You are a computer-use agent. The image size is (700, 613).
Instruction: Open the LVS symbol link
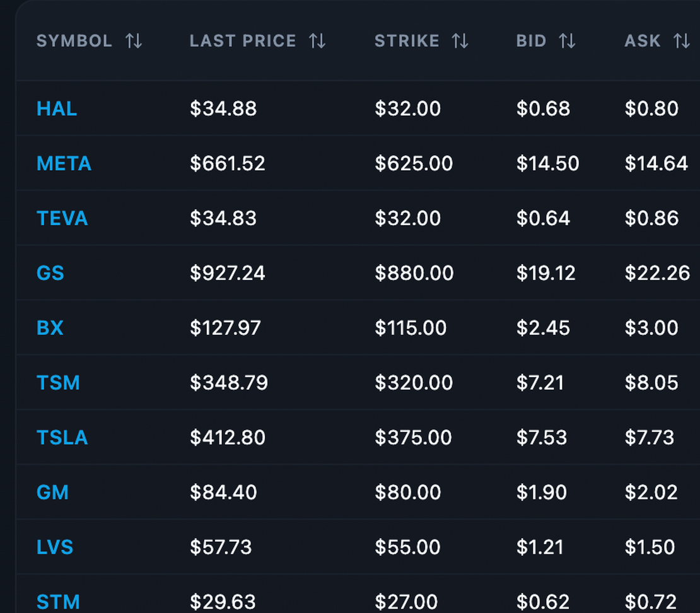point(54,547)
